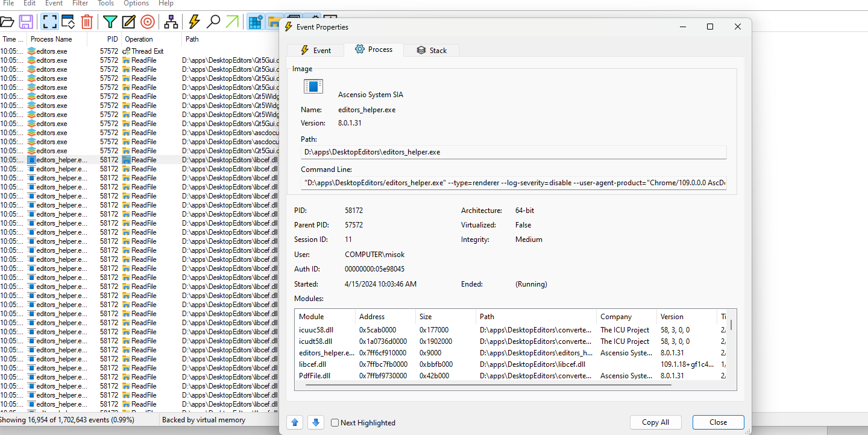Sort modules by the Size column header
Viewport: 868px width, 435px height.
[445, 317]
